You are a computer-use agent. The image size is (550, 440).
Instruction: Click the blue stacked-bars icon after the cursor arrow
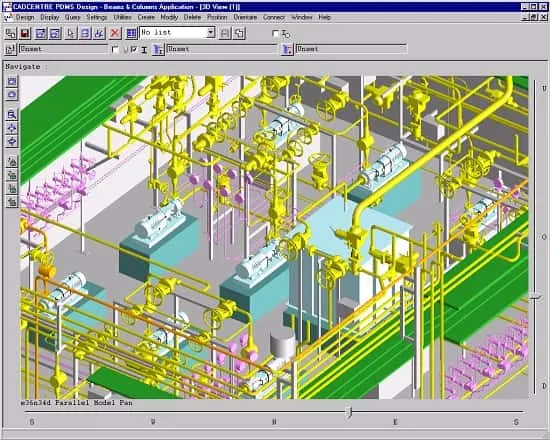pos(85,33)
